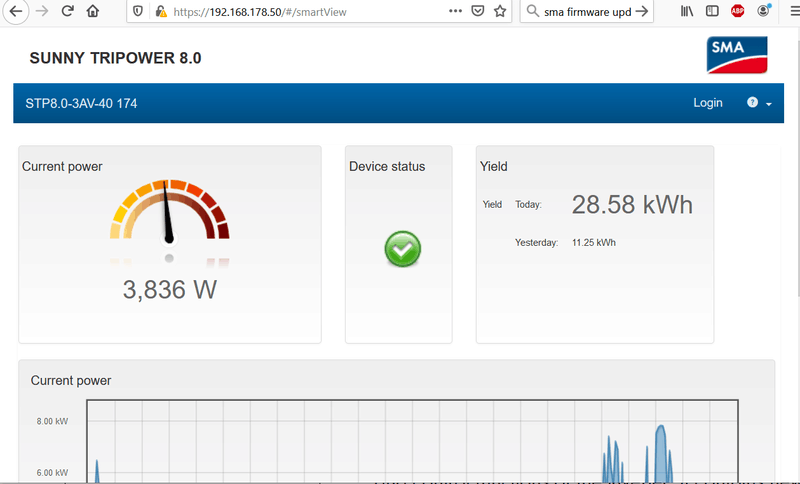Open the Firefox account icon
The height and width of the screenshot is (484, 800).
(763, 11)
